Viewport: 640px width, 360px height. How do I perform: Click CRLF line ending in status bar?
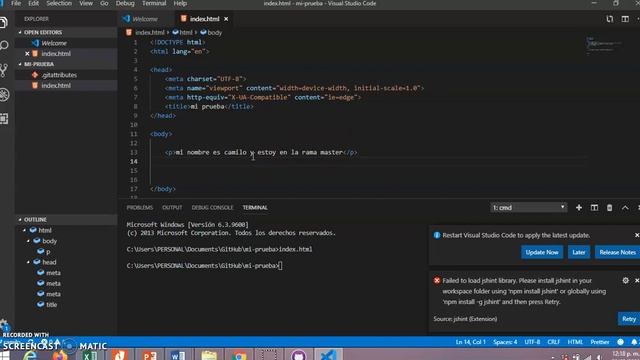553,342
